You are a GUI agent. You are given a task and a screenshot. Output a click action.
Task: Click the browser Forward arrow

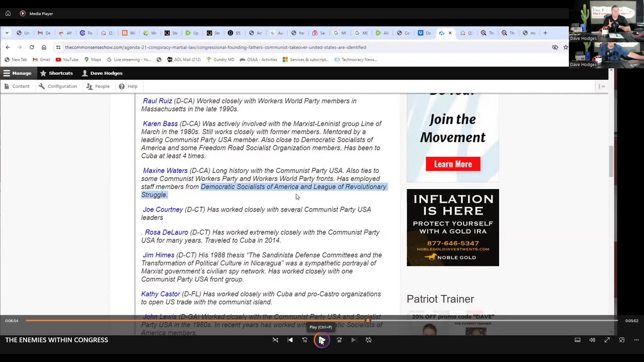(x=20, y=47)
